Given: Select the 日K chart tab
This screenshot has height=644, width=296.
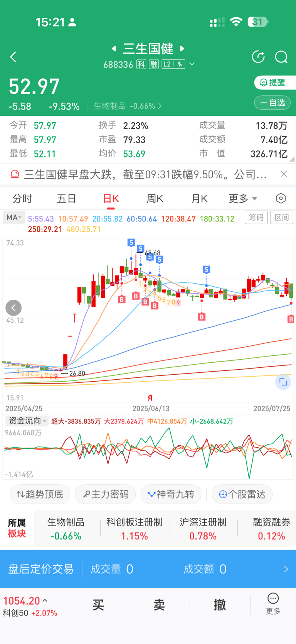Looking at the screenshot, I should point(111,199).
